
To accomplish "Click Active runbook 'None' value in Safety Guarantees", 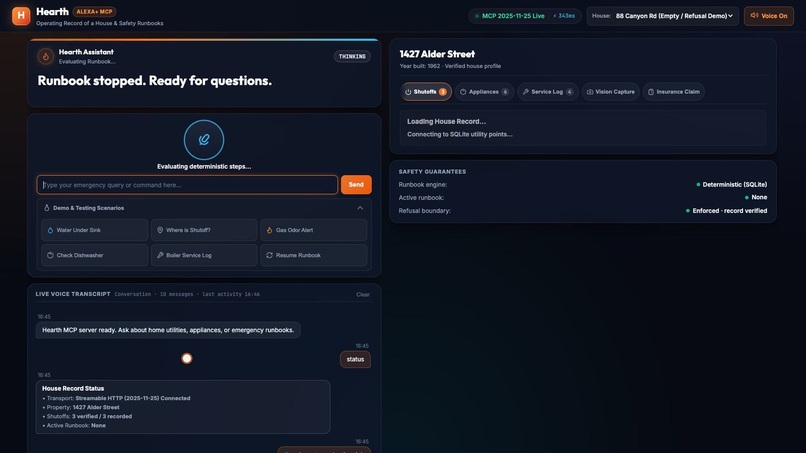I will (759, 197).
